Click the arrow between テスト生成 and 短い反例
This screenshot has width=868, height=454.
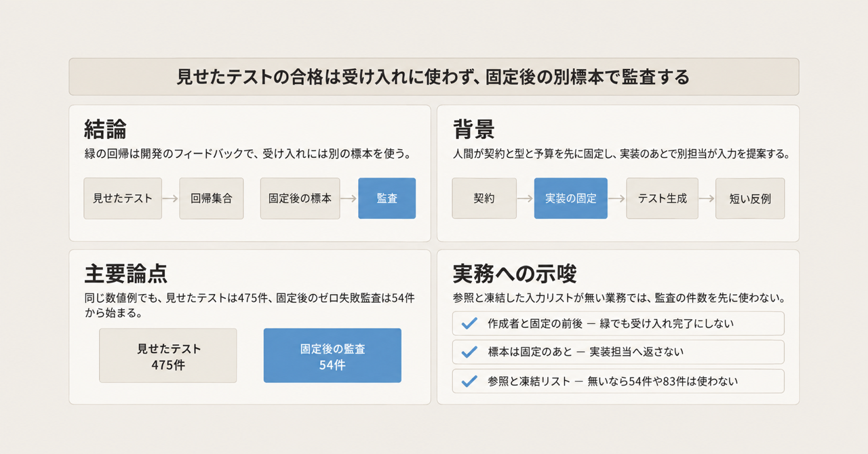pyautogui.click(x=707, y=199)
